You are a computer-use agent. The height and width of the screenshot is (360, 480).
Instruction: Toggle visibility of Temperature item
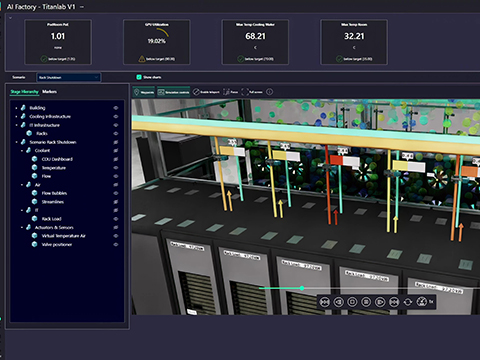(116, 168)
